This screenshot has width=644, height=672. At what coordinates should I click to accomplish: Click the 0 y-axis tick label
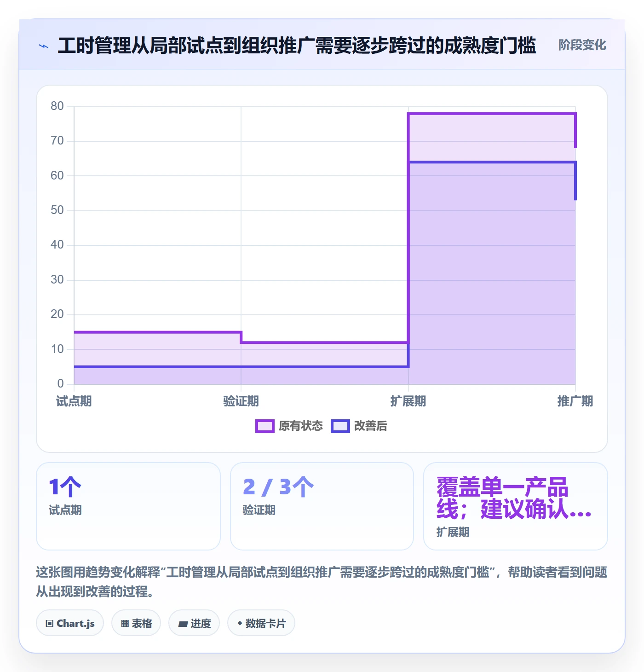pos(60,384)
